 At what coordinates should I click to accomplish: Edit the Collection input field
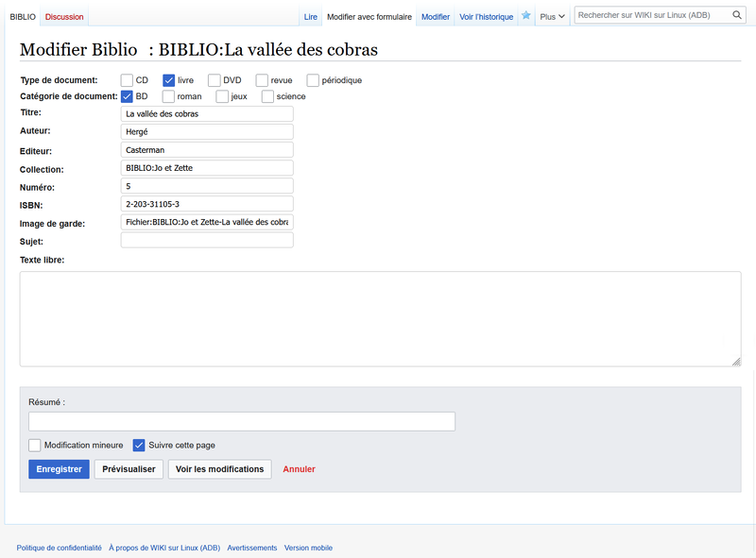(207, 168)
